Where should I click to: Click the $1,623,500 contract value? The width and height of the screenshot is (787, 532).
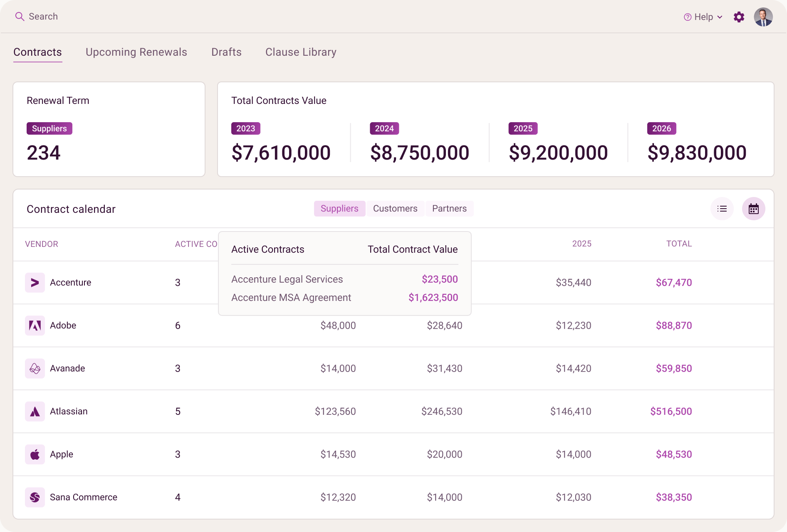433,298
